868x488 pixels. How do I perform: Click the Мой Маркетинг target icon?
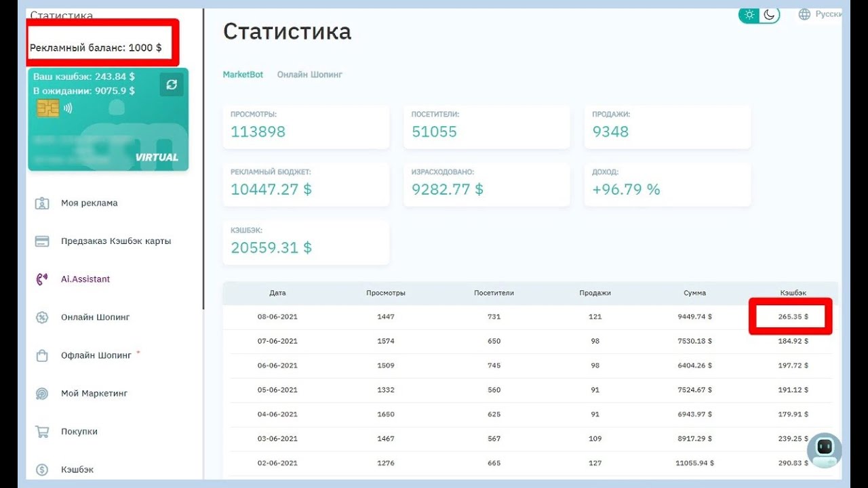(x=42, y=393)
